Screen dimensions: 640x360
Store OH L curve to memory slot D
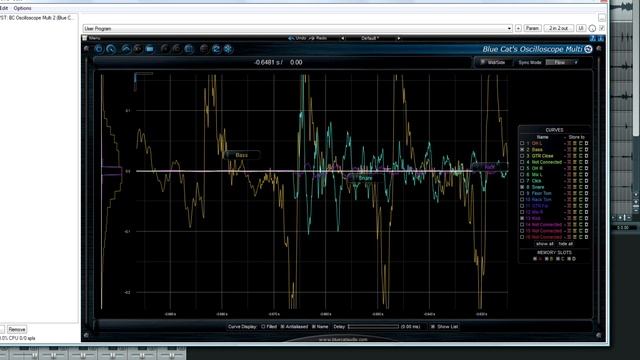pos(587,143)
